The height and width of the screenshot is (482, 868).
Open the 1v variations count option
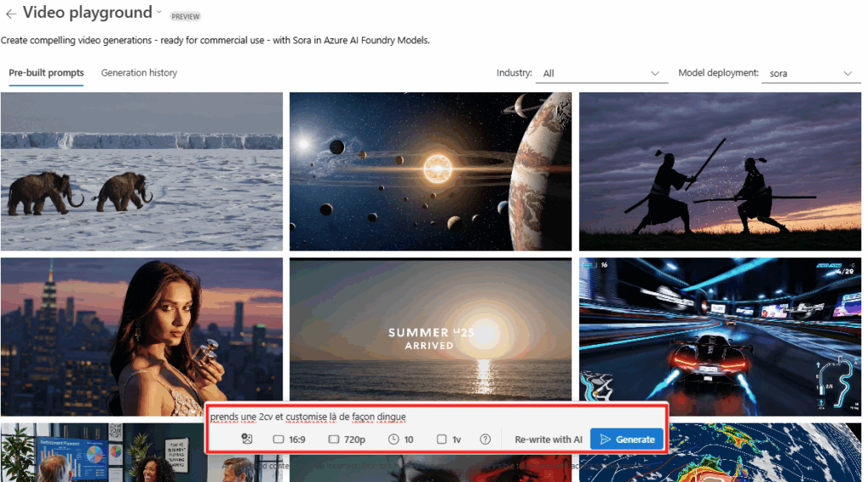click(x=449, y=439)
